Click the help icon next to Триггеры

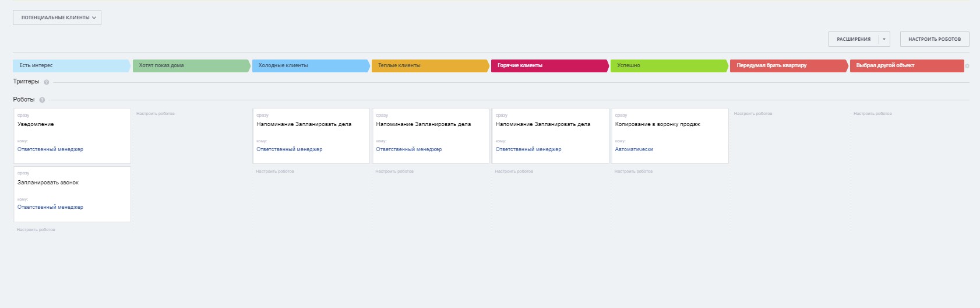(x=47, y=82)
